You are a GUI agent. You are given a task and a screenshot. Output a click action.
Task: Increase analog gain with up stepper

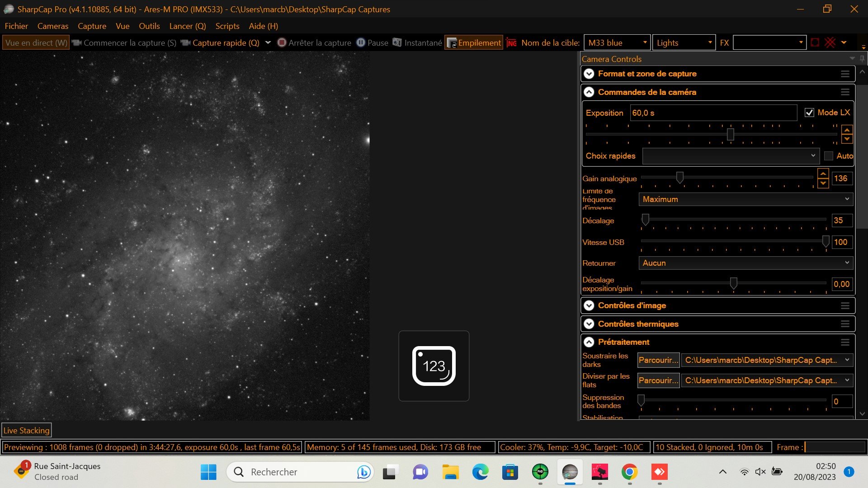click(x=823, y=174)
